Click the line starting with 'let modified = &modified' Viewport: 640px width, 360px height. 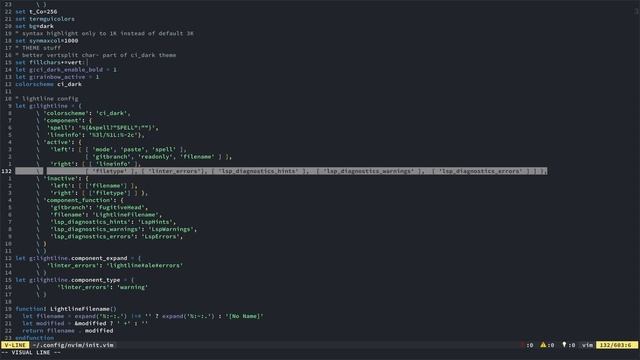point(85,324)
